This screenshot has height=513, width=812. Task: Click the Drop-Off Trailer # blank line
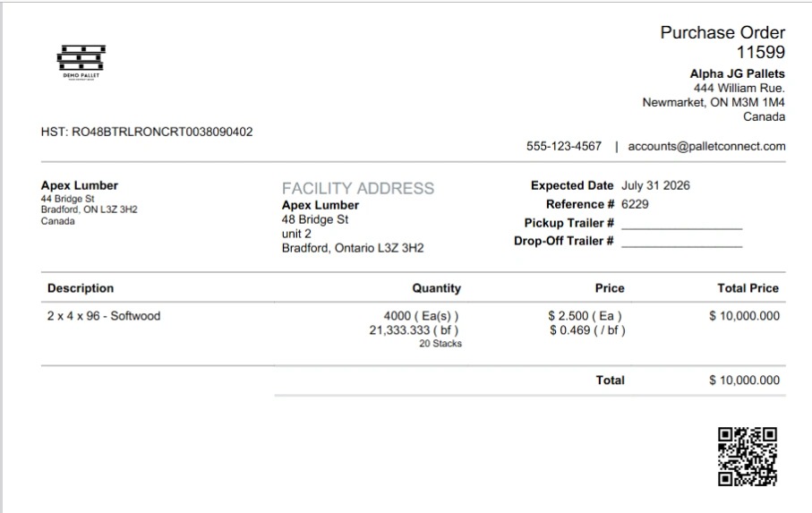point(681,242)
